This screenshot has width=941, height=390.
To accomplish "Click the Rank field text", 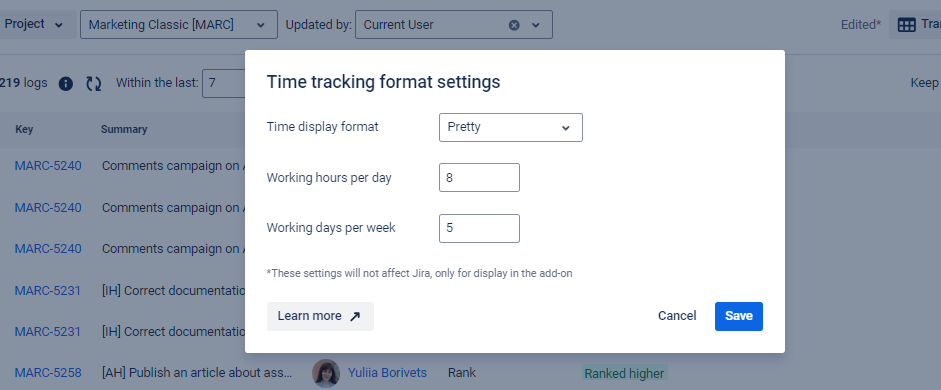I will pos(461,373).
